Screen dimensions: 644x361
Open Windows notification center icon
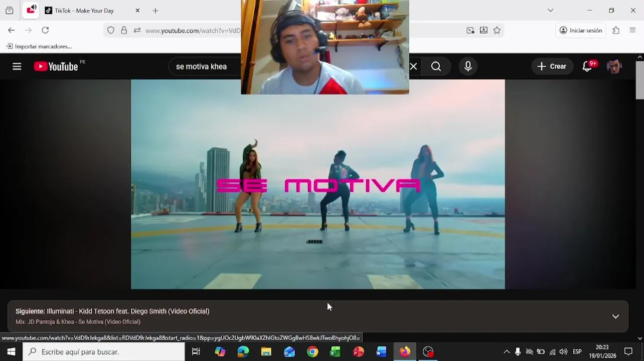click(x=628, y=351)
